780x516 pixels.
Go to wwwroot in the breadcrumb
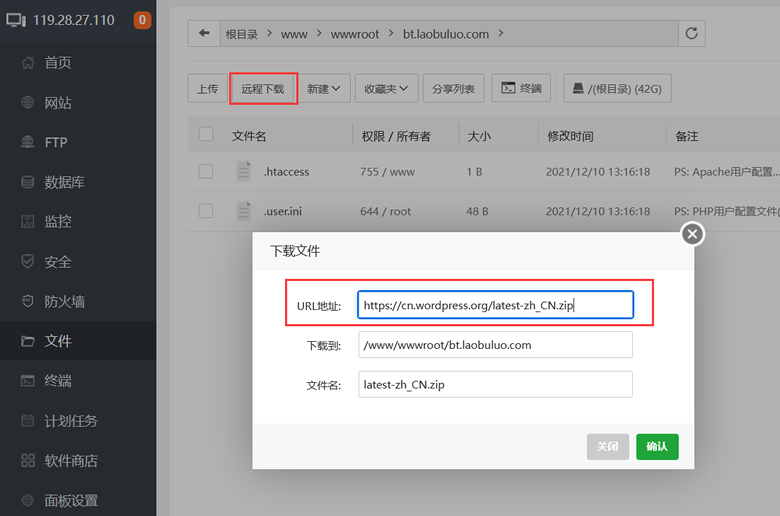point(355,34)
